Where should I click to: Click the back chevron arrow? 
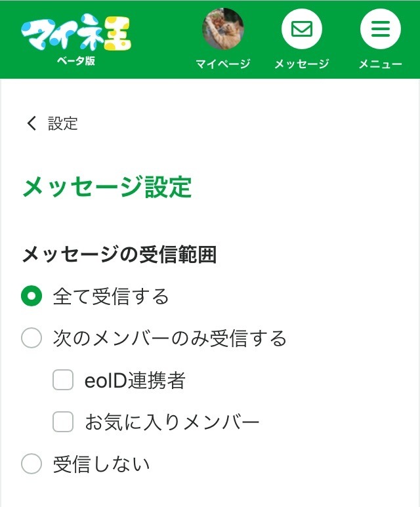click(31, 123)
